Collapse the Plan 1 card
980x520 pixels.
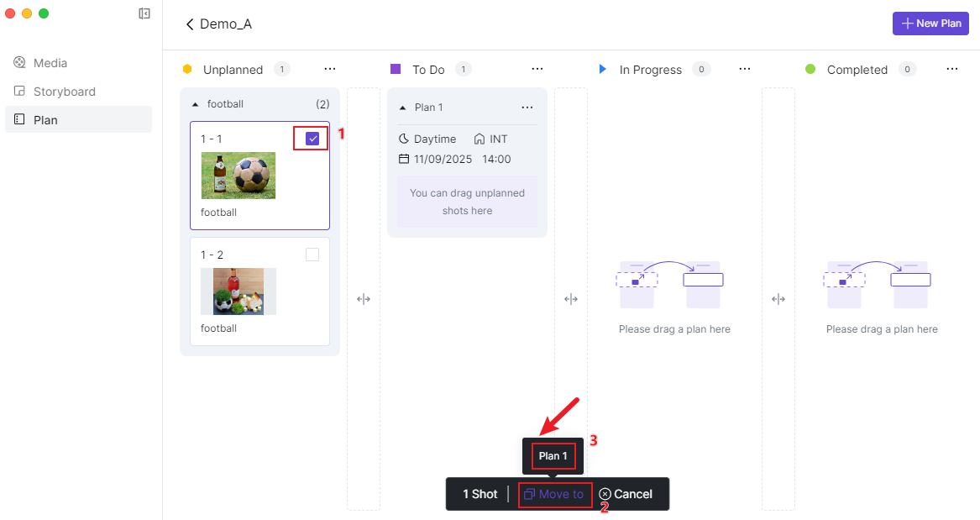403,108
